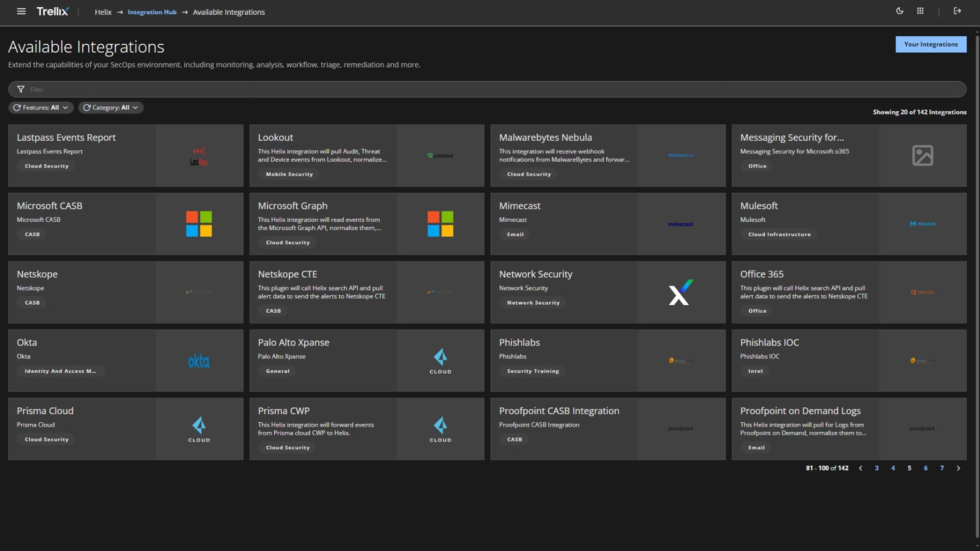
Task: Click the Network Security tag
Action: 533,302
